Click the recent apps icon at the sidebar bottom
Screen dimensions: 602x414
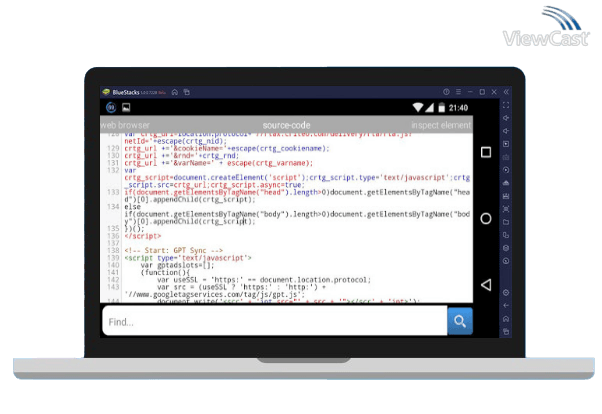(506, 331)
